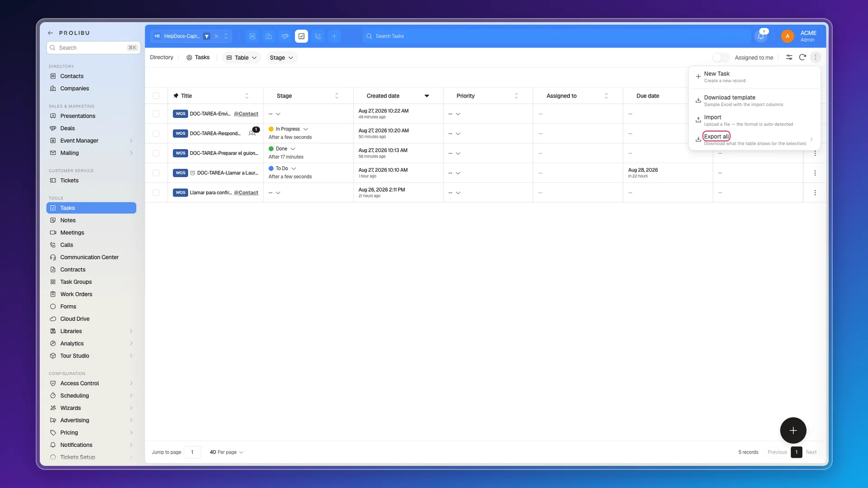Toggle the Assigned to me switch
Screen dimensions: 868x488
(x=721, y=57)
